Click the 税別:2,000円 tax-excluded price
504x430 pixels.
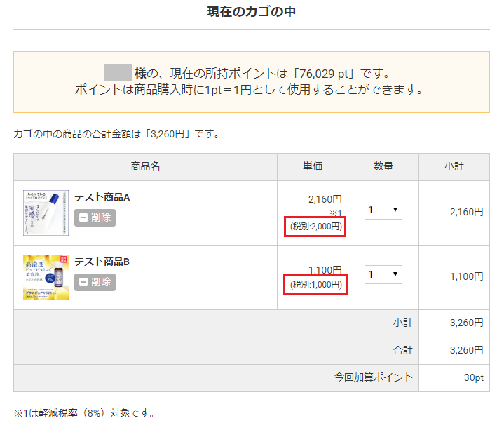point(316,227)
